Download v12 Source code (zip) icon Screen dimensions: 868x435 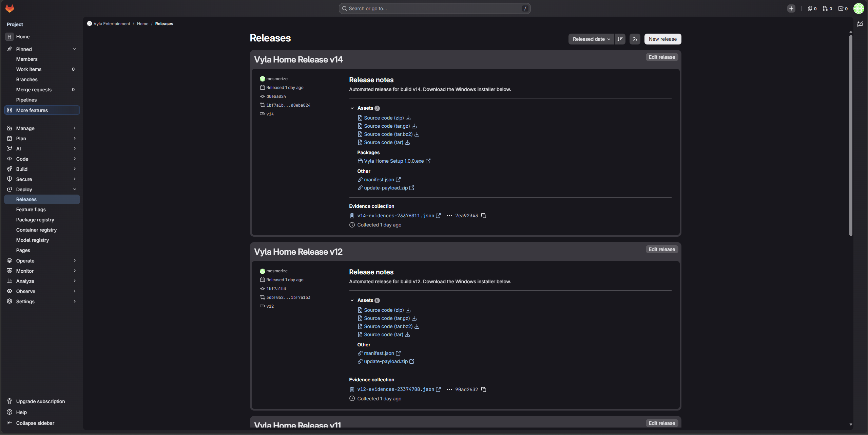click(x=408, y=310)
